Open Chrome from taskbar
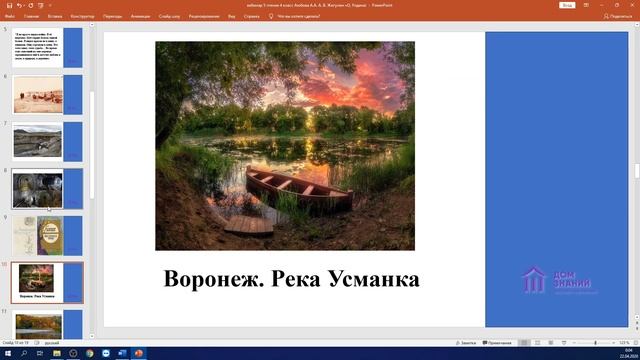Viewport: 640px width, 360px height. (90, 353)
